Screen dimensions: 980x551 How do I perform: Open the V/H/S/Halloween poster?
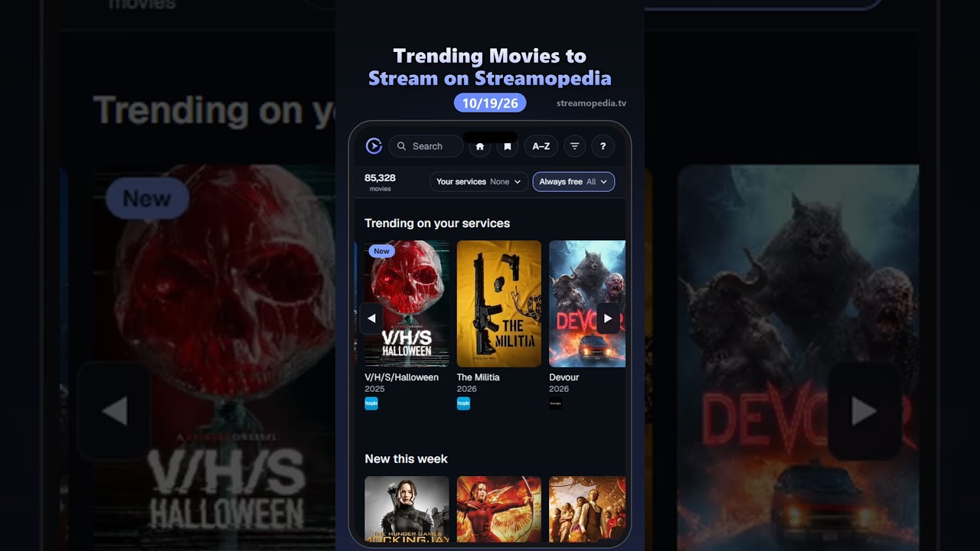tap(407, 304)
